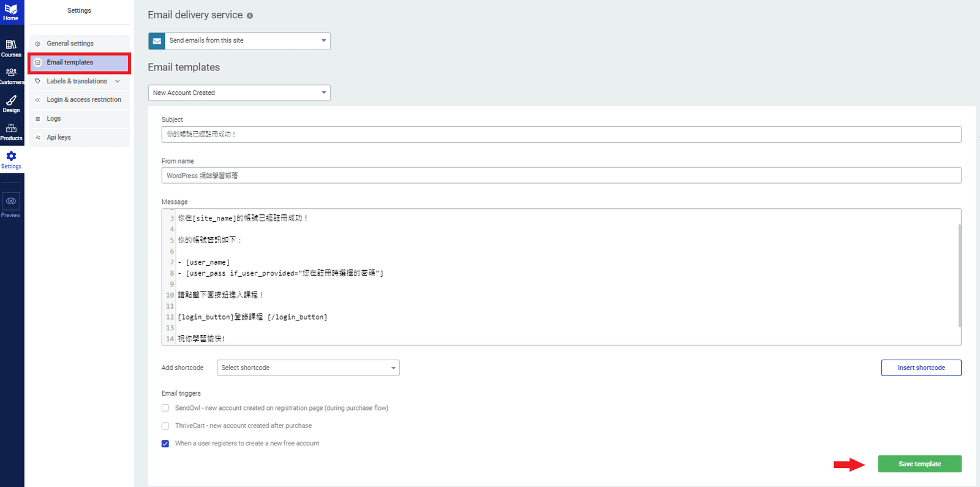This screenshot has width=980, height=487.
Task: Expand the Labels & translations chevron
Action: click(x=118, y=81)
